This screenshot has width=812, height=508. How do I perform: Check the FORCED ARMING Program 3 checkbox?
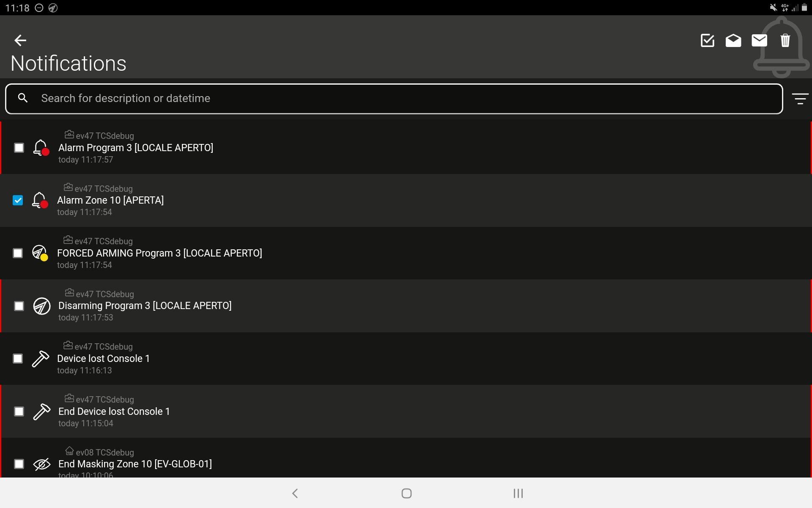[18, 253]
